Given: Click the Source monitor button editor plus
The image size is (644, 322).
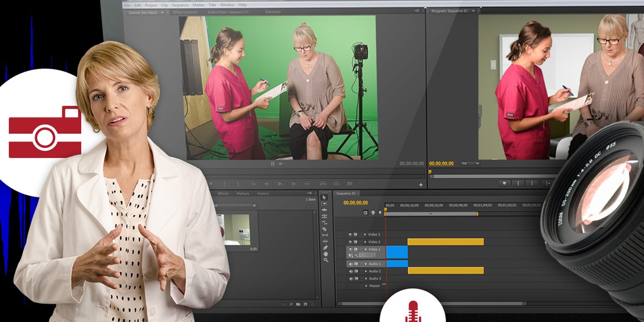Looking at the screenshot, I should [421, 185].
